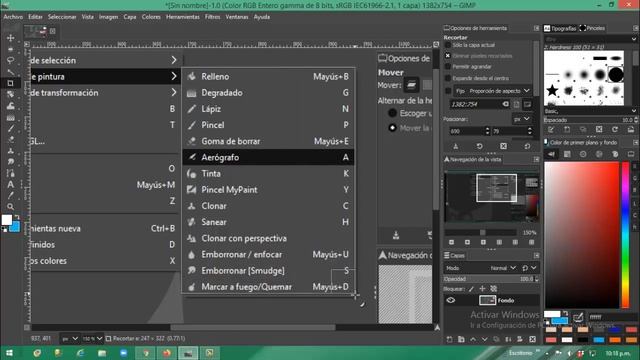This screenshot has height=360, width=640.
Task: Open GIMP from the Windows taskbar
Action: pos(188,353)
